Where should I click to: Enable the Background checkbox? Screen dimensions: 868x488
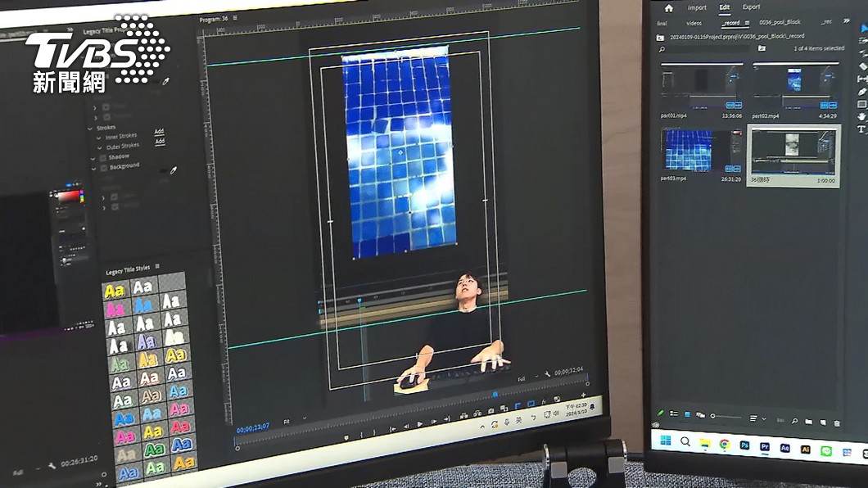tap(103, 168)
